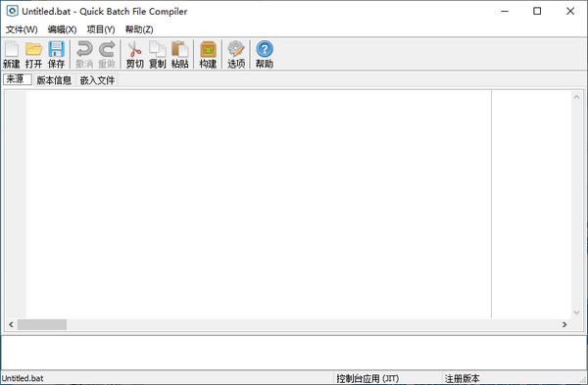Switch to the 来源 tab

tap(18, 79)
